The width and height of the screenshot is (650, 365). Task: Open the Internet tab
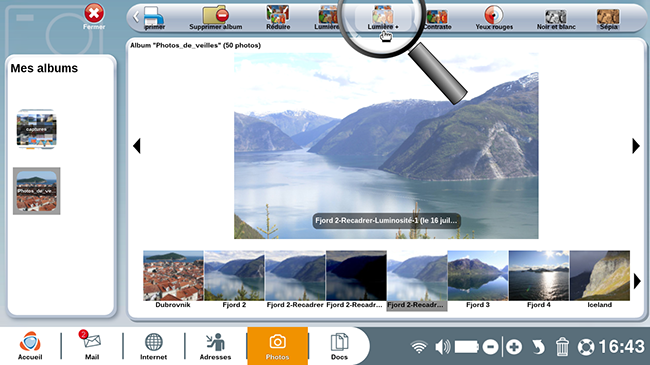pyautogui.click(x=153, y=346)
